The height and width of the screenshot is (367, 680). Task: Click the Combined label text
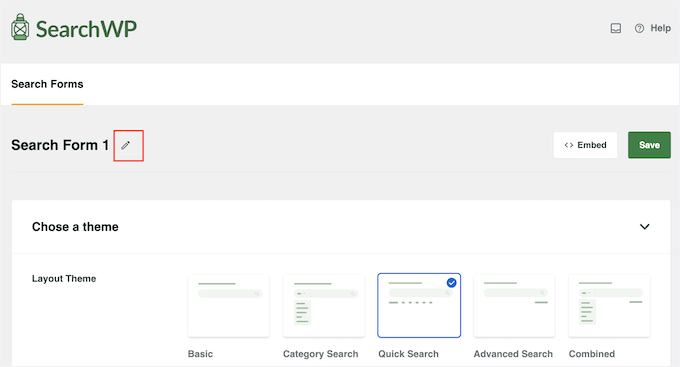pyautogui.click(x=592, y=354)
